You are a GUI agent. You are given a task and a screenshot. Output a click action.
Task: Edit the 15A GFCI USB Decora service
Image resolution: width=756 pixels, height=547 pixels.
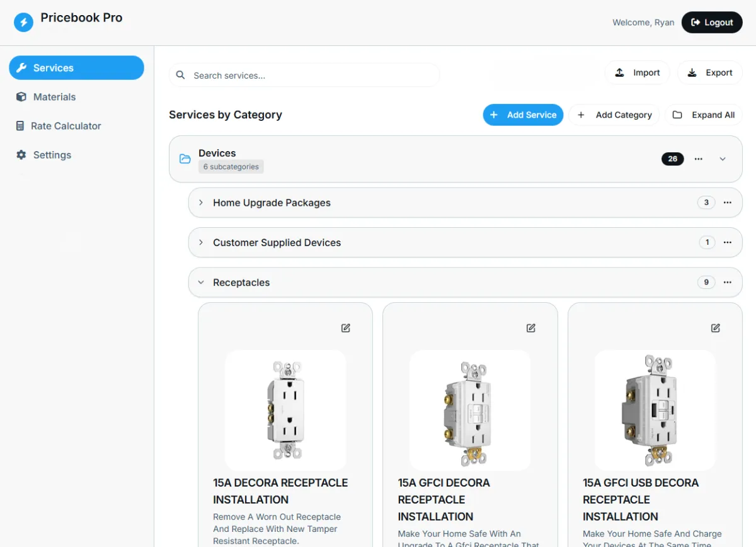pos(716,328)
